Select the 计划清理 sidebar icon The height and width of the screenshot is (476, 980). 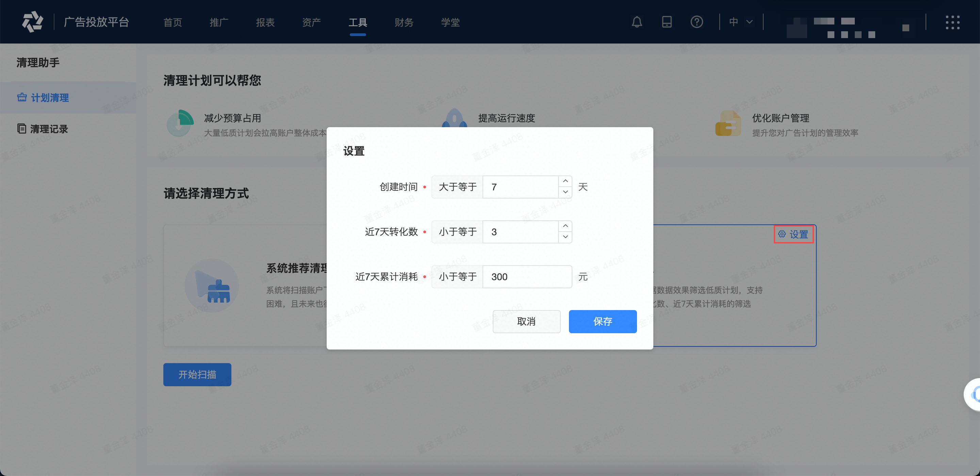[x=21, y=98]
